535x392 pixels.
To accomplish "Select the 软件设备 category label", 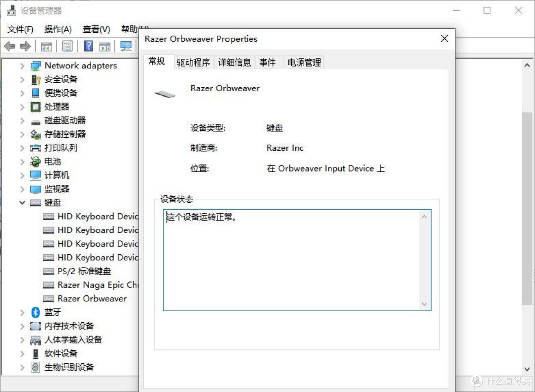I will (x=61, y=353).
